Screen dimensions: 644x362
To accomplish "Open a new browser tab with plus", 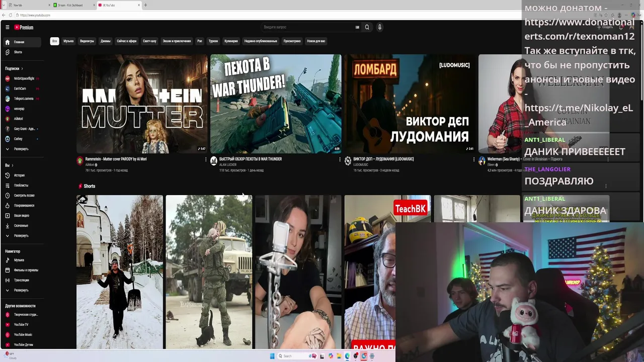I will (x=145, y=5).
